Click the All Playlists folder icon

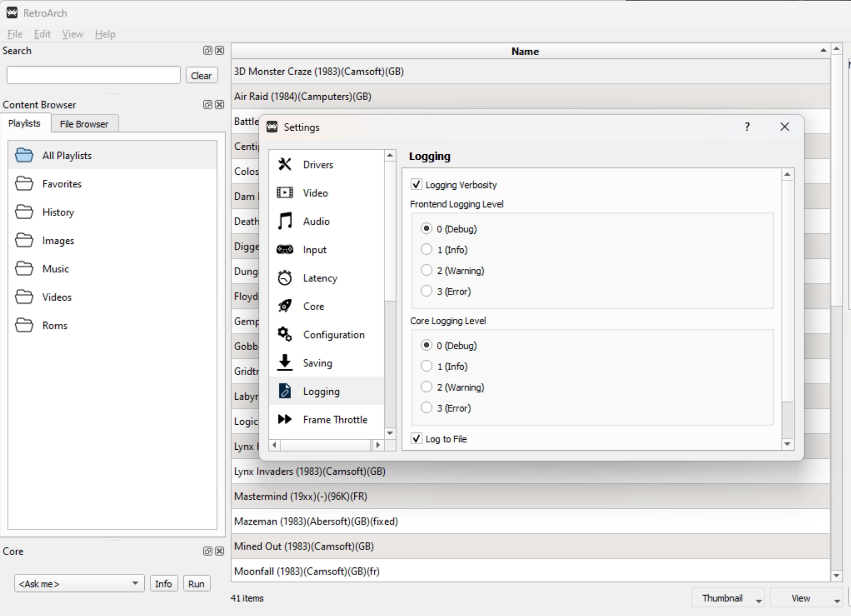coord(24,155)
